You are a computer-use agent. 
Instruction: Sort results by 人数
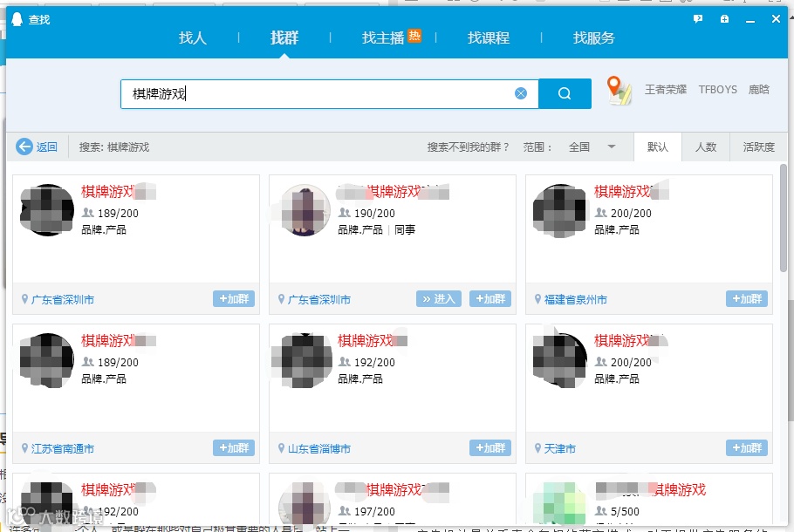[705, 147]
